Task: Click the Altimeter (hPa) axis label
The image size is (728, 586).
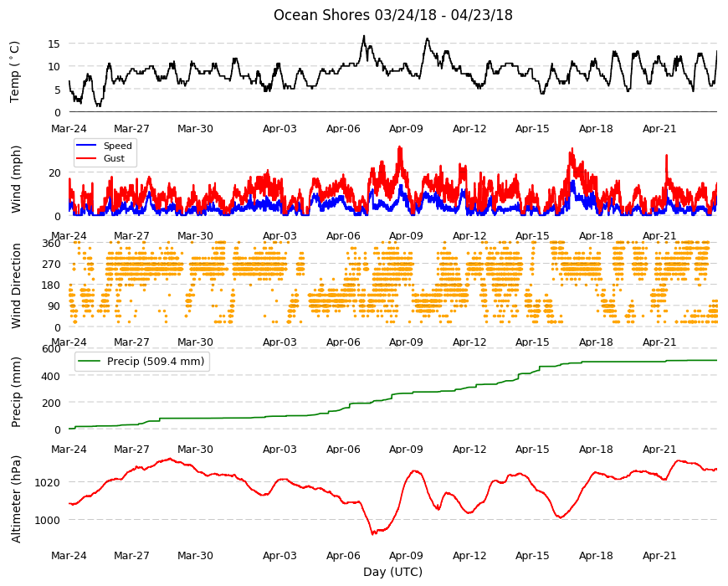Action: point(16,499)
